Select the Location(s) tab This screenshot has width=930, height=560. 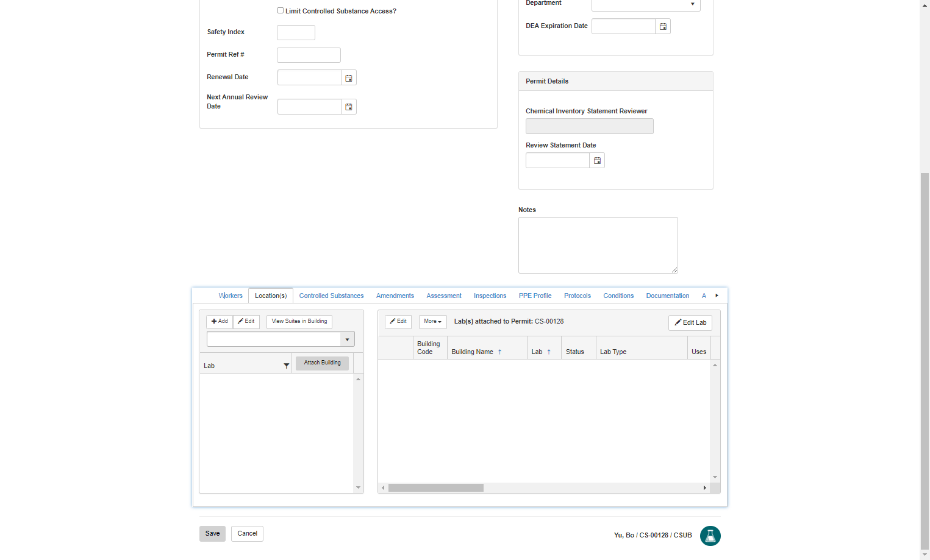(x=271, y=296)
